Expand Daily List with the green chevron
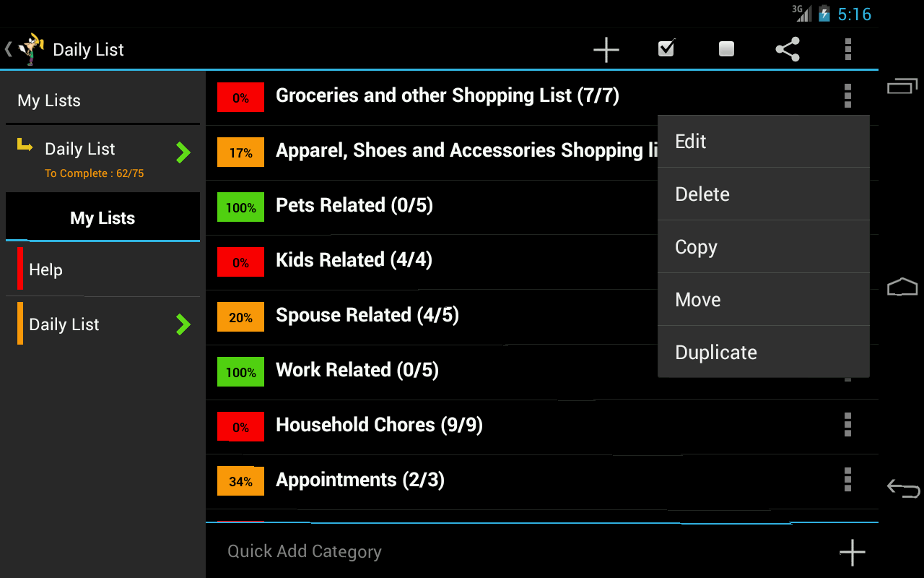 pos(183,152)
